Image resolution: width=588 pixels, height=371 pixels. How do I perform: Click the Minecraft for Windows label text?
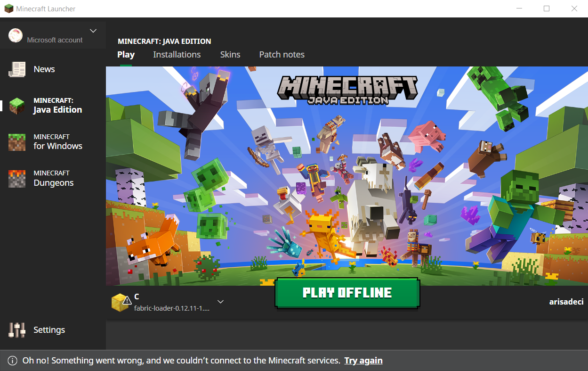58,141
